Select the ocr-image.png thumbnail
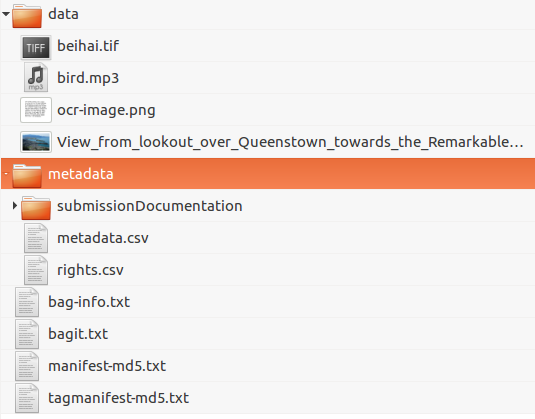 coord(36,110)
